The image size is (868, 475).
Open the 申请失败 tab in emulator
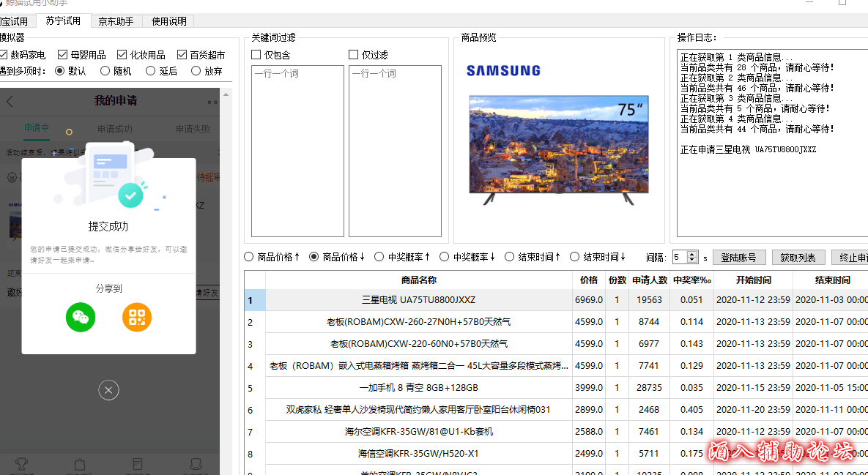(x=193, y=129)
